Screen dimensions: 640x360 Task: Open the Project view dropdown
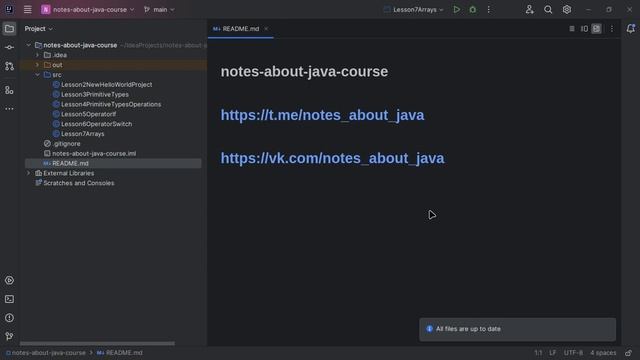[x=38, y=29]
